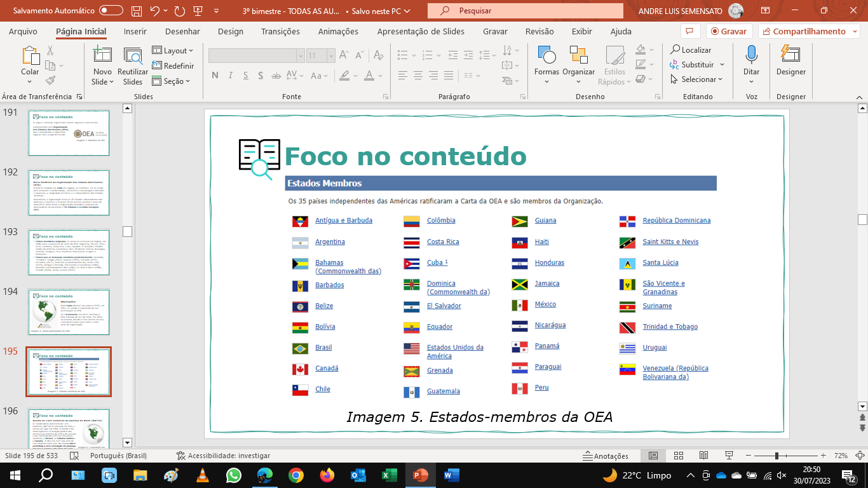Click Português (Brasil) language indicator
The height and width of the screenshot is (488, 868).
[x=118, y=456]
